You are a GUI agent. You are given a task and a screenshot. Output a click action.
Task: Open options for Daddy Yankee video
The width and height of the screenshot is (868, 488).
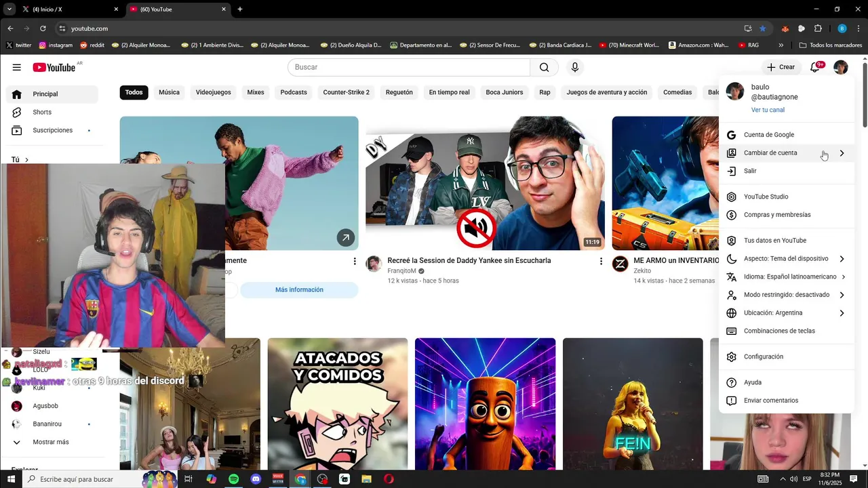pyautogui.click(x=600, y=261)
